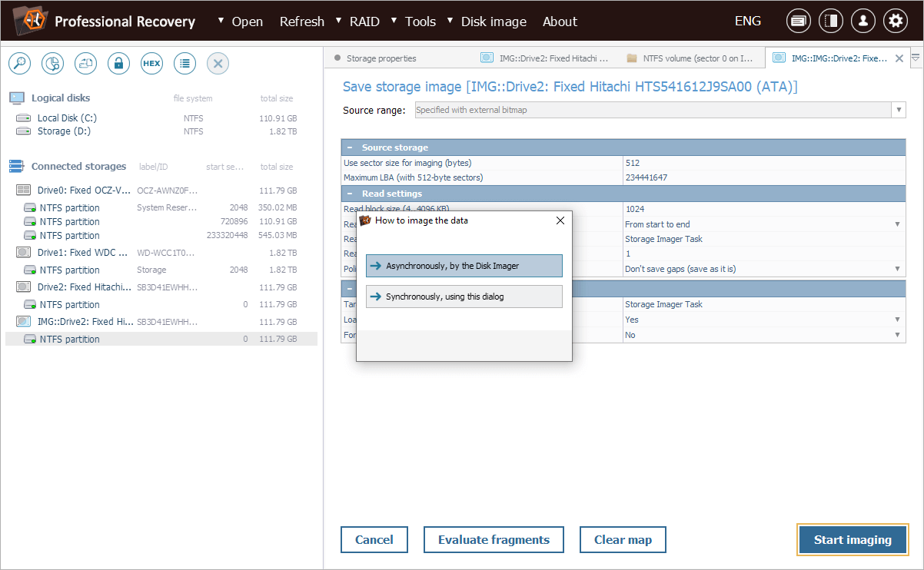Open the Tools menu
Viewport: 924px width, 570px height.
click(x=420, y=22)
